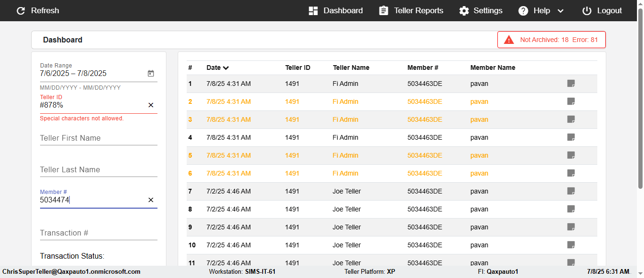Open the Dashboard menu item
The width and height of the screenshot is (644, 278).
(x=336, y=10)
